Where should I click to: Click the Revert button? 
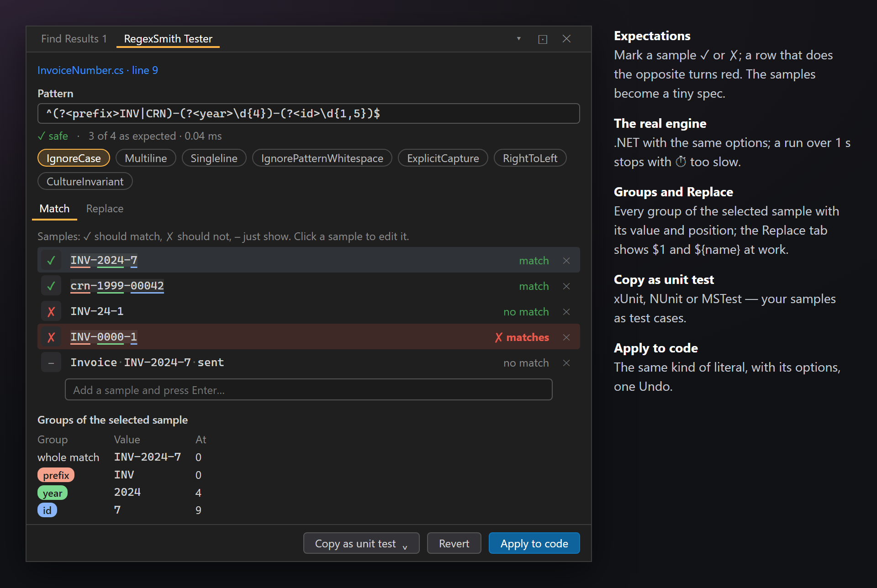point(454,543)
